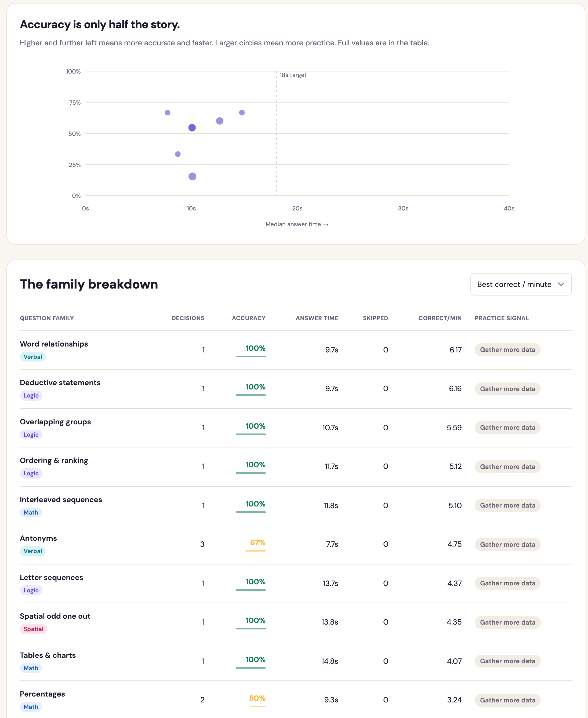Select the Overlapping groups family name
Viewport: 588px width, 718px height.
(x=55, y=422)
